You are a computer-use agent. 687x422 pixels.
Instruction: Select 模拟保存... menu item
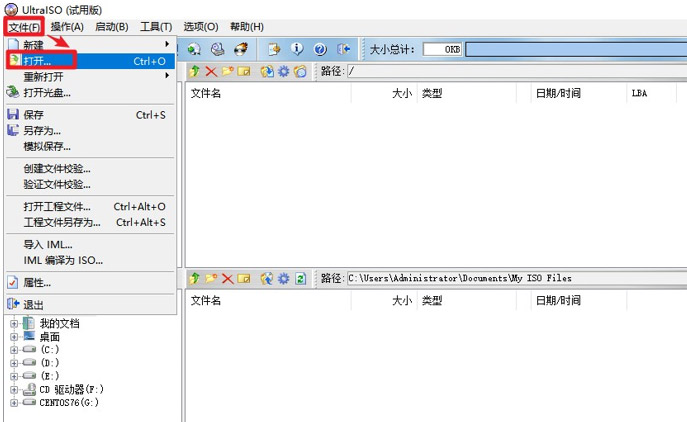[x=89, y=146]
